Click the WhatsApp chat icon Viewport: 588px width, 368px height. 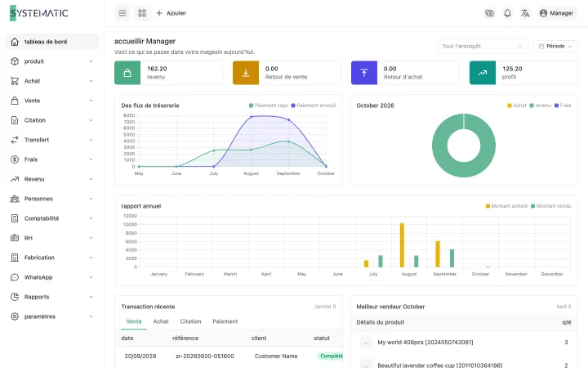(15, 277)
